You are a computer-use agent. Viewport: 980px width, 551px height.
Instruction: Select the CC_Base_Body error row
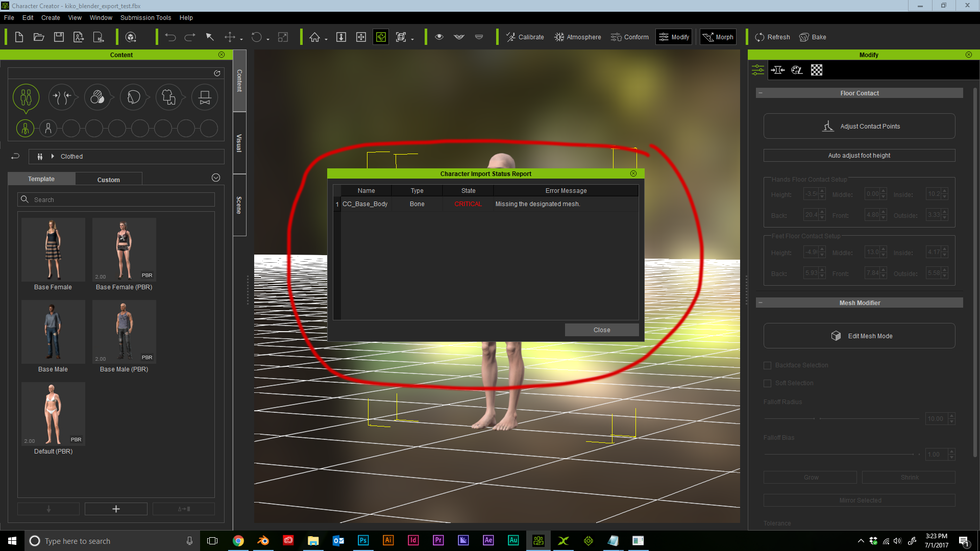tap(486, 204)
